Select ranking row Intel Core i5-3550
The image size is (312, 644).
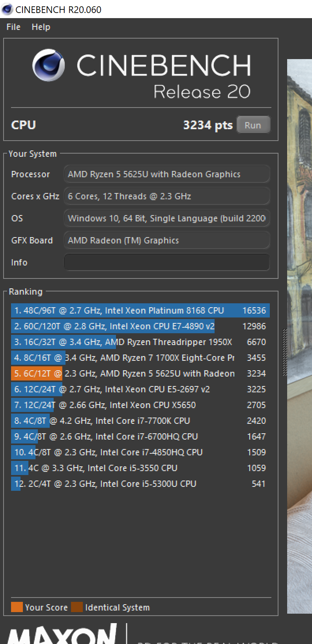point(140,468)
